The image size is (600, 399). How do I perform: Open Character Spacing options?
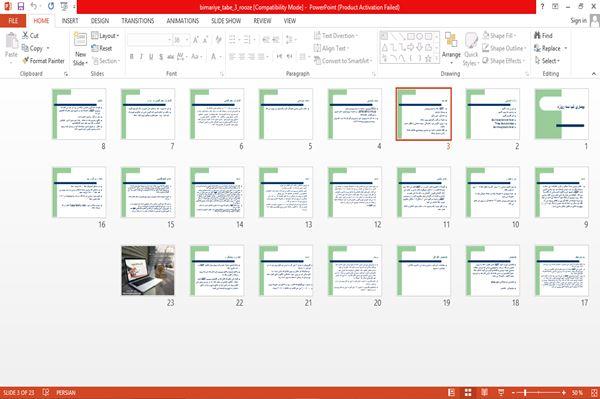pyautogui.click(x=182, y=57)
